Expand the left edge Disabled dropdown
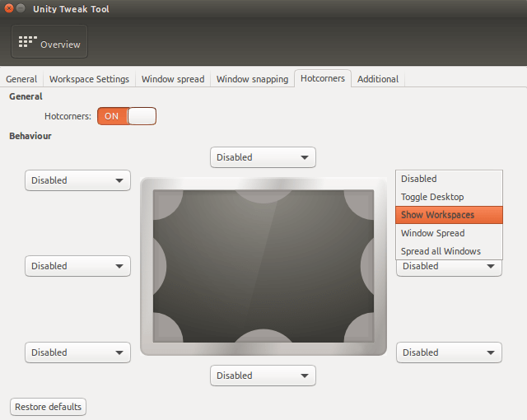 tap(77, 266)
